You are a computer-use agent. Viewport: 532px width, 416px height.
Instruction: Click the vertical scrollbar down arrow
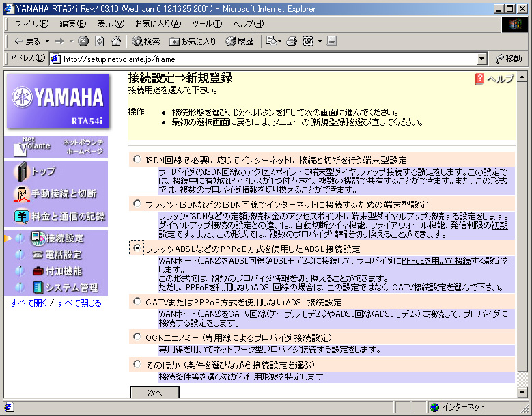522,392
